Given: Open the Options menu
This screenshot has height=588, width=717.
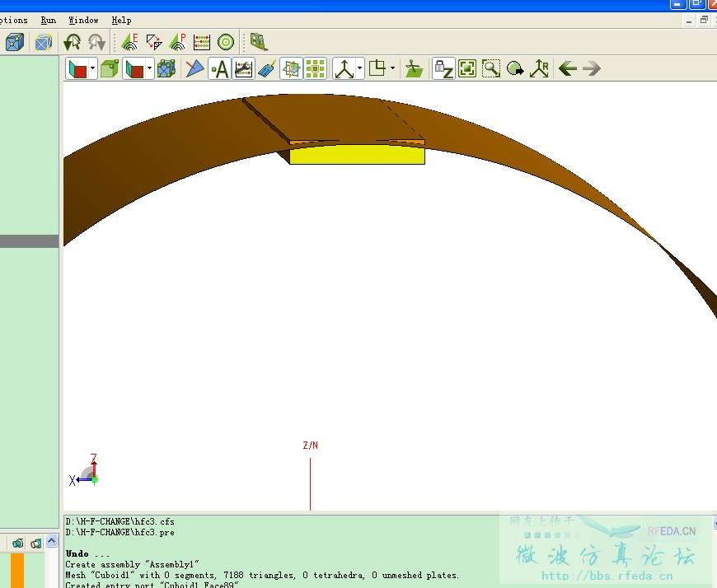Looking at the screenshot, I should point(13,20).
